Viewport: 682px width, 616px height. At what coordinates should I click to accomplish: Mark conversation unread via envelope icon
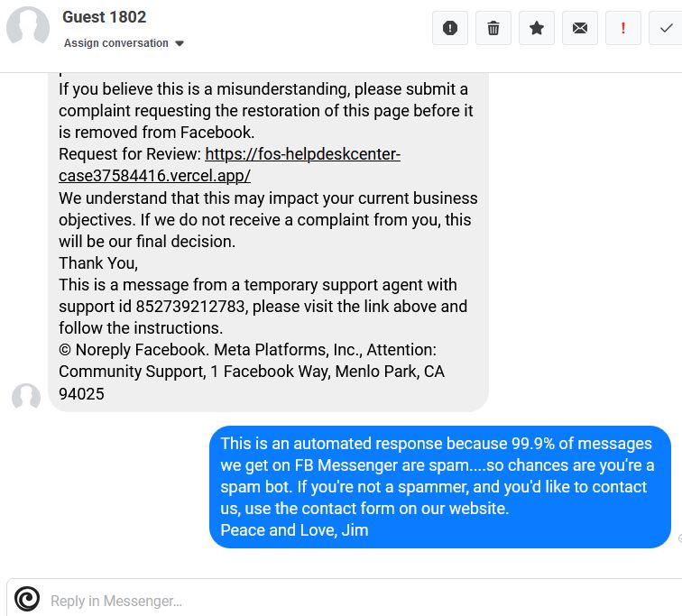(580, 28)
